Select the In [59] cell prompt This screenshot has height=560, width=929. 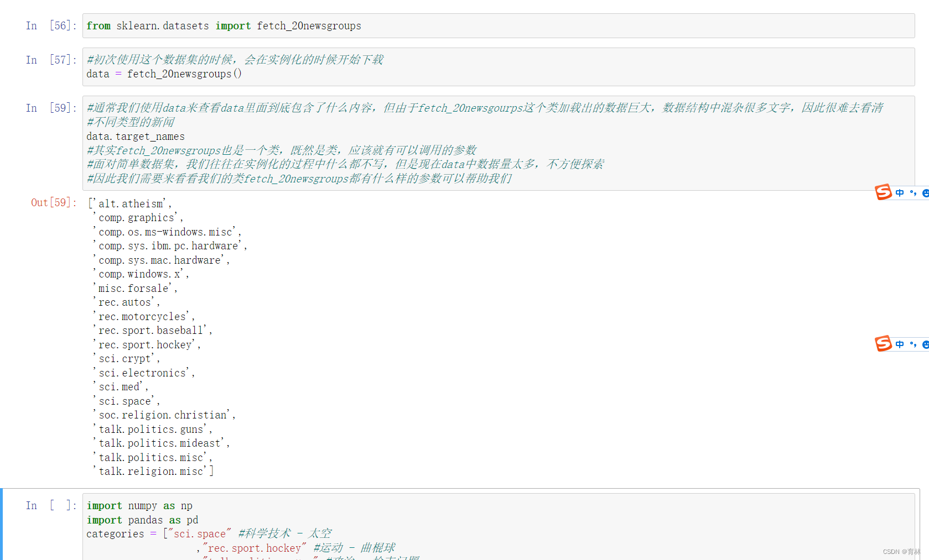[51, 108]
